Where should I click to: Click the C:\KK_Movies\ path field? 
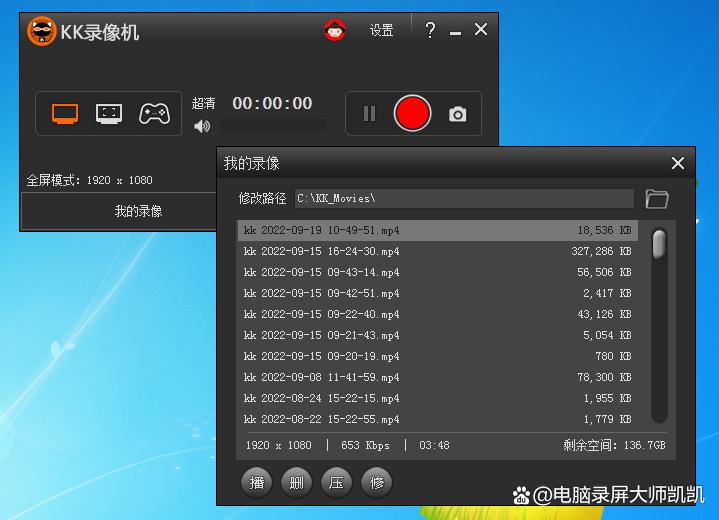click(464, 199)
